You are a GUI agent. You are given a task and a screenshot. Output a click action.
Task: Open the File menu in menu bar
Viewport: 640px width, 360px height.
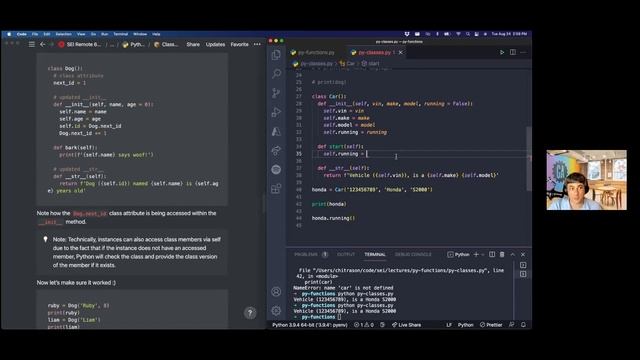(x=35, y=34)
